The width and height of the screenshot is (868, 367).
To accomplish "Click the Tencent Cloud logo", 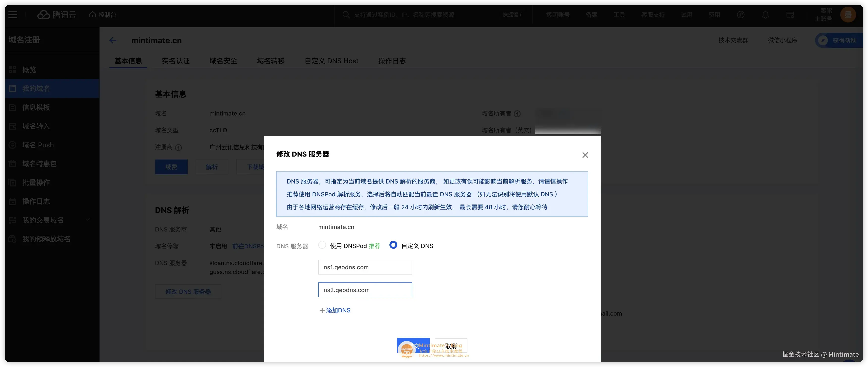I will (56, 15).
